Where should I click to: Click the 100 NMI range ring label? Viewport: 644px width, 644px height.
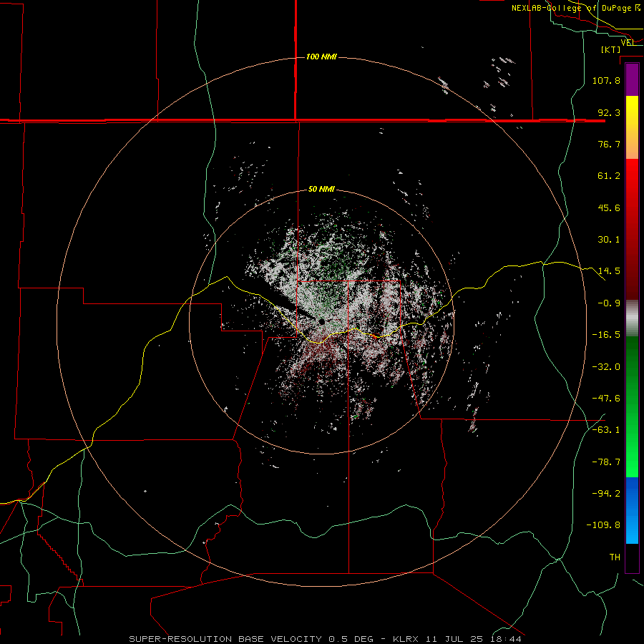tap(321, 57)
